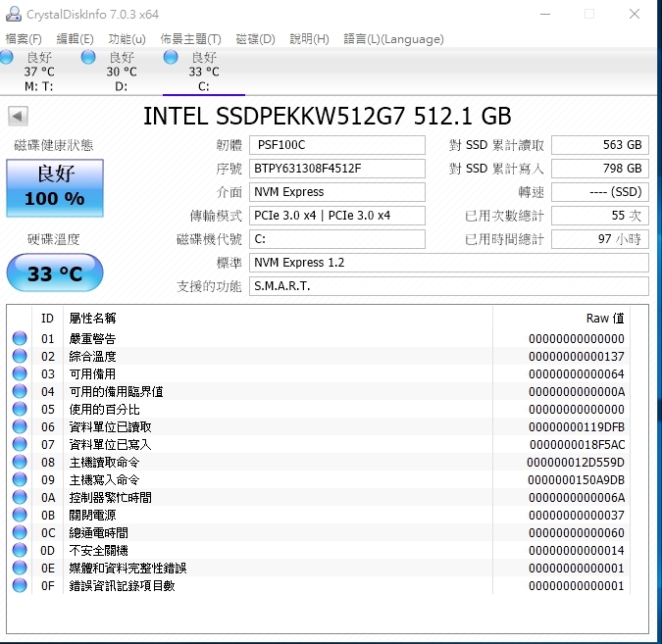Click the INTEL SSDPEKKW512G7 512.1 GB title
Viewport: 662px width, 644px height.
click(x=328, y=117)
